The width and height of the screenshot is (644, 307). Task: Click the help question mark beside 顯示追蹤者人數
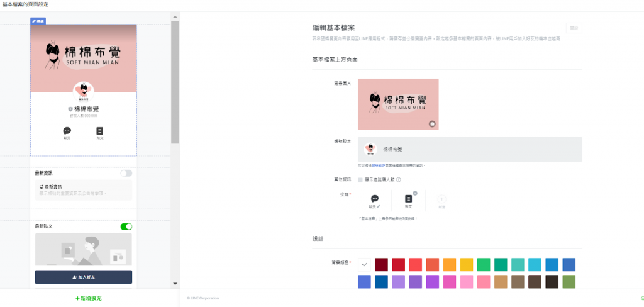point(398,179)
